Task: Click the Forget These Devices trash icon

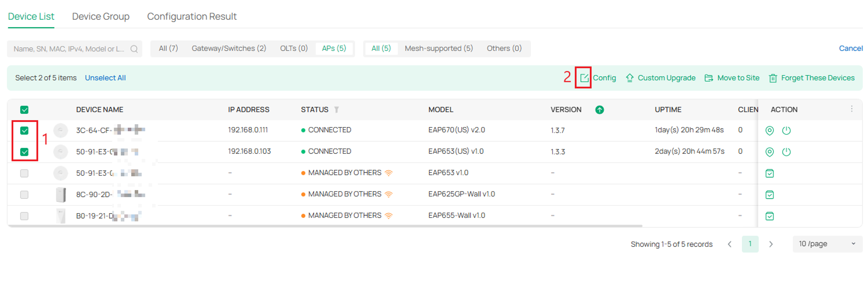Action: pyautogui.click(x=773, y=78)
